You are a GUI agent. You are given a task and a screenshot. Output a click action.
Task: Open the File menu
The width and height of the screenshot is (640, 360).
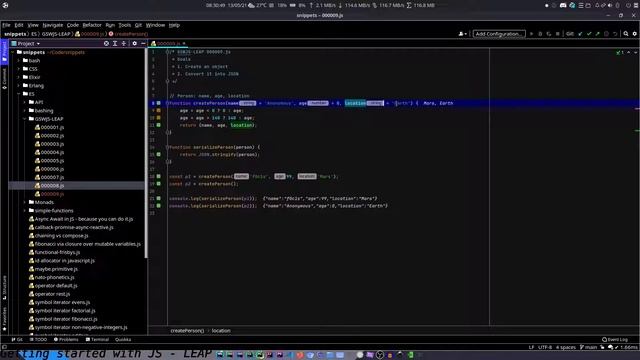tap(6, 25)
